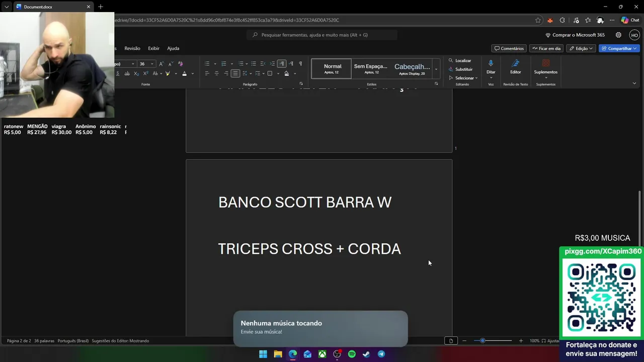This screenshot has width=644, height=362.
Task: Insert a multilevel list
Action: click(x=241, y=64)
